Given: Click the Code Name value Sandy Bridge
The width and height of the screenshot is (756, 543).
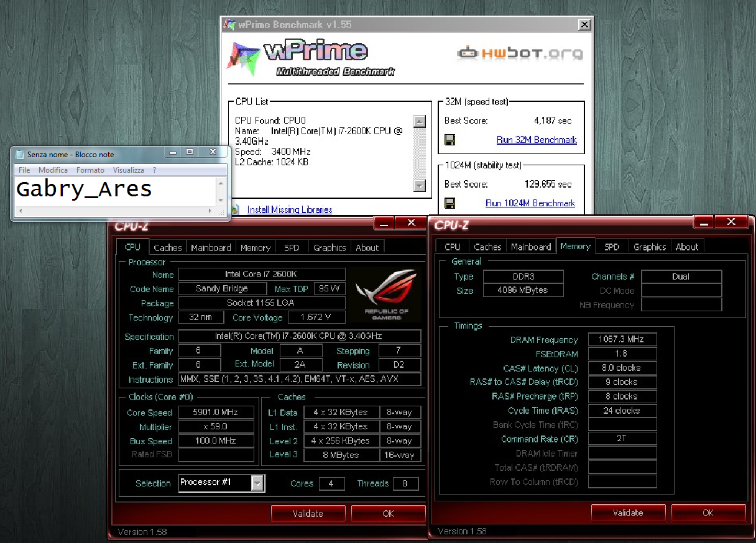Looking at the screenshot, I should tap(222, 288).
